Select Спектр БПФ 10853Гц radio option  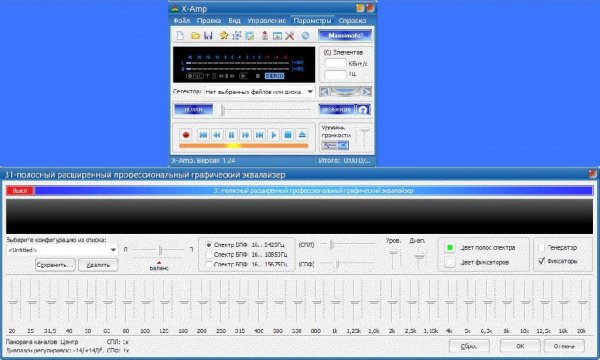click(x=209, y=254)
